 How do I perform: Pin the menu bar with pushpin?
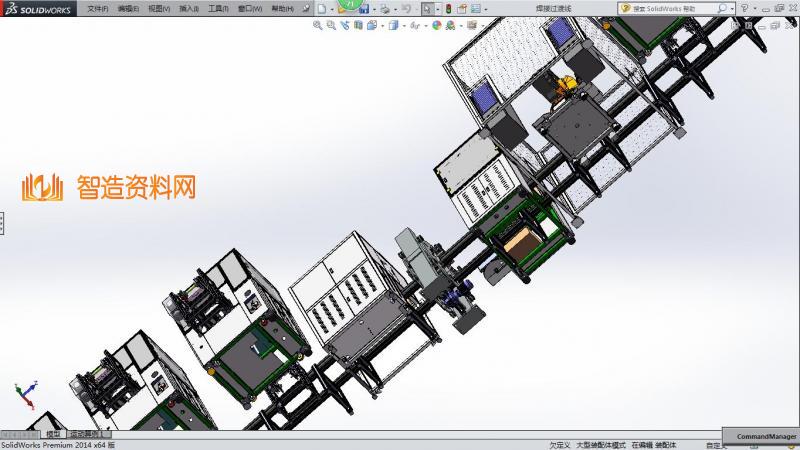305,8
